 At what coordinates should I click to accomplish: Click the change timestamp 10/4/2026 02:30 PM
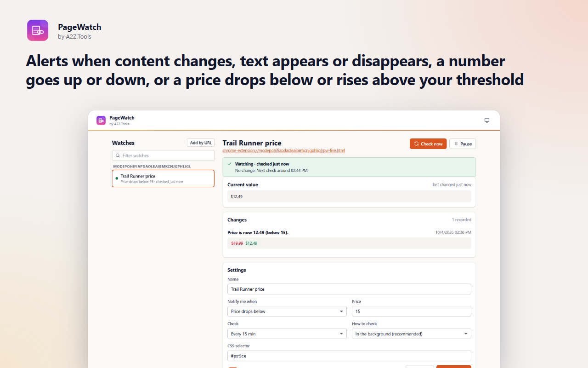453,232
